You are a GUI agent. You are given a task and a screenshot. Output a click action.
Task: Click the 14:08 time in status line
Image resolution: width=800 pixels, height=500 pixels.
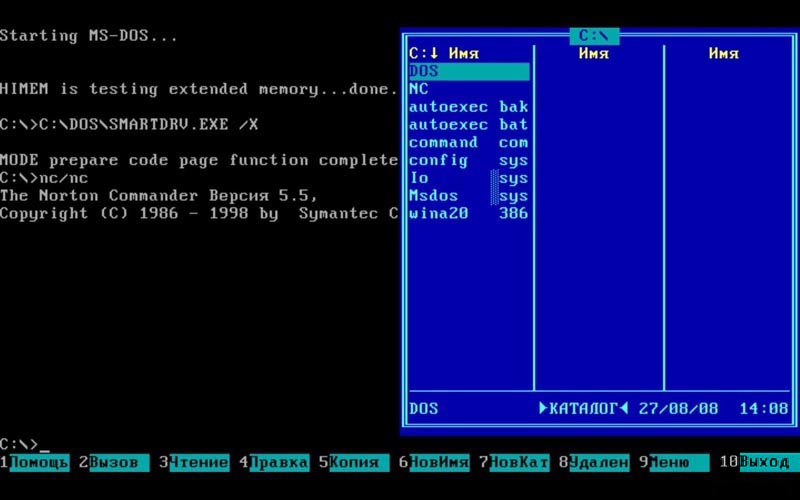(x=764, y=409)
